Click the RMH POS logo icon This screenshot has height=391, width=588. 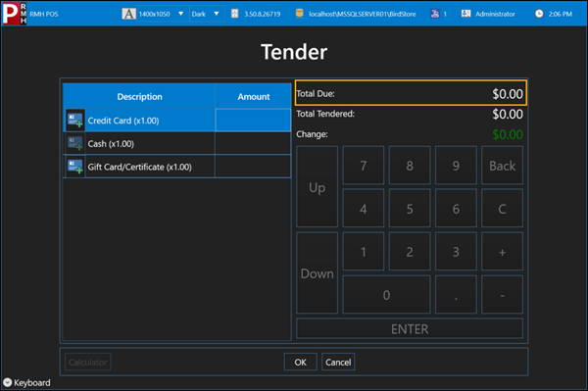coord(15,14)
